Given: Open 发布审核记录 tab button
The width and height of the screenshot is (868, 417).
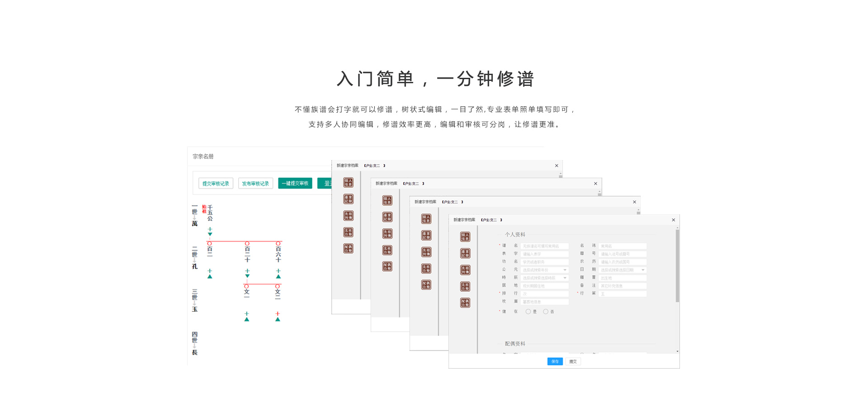Looking at the screenshot, I should pyautogui.click(x=255, y=184).
